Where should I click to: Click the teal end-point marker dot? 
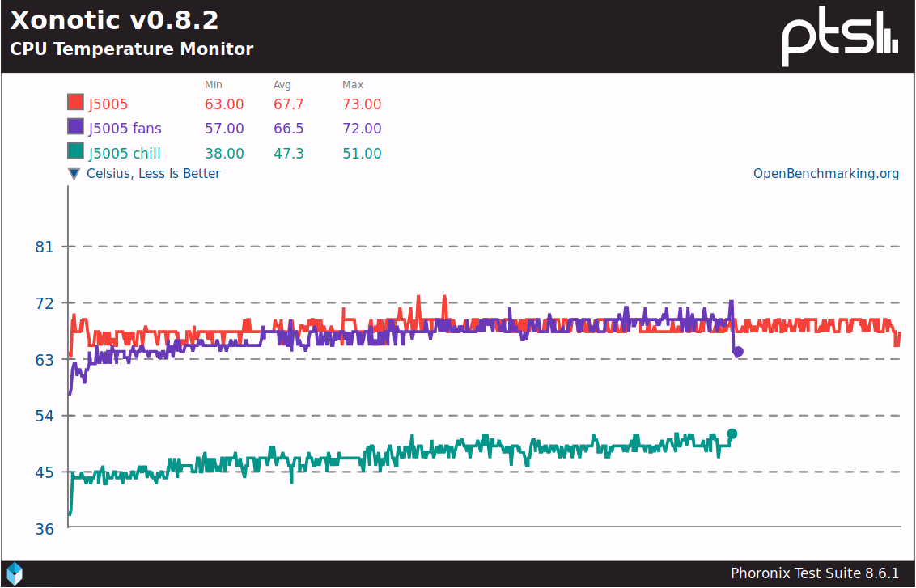732,434
